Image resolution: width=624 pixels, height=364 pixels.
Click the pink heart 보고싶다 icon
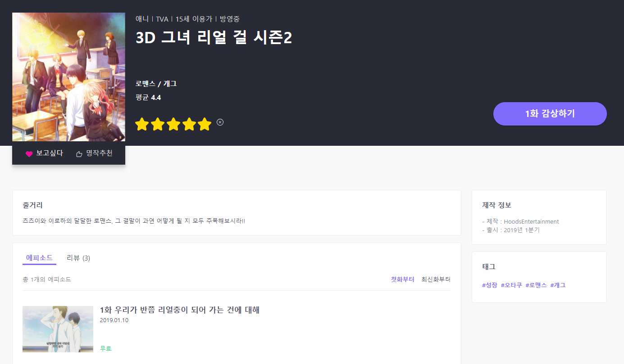click(x=29, y=154)
